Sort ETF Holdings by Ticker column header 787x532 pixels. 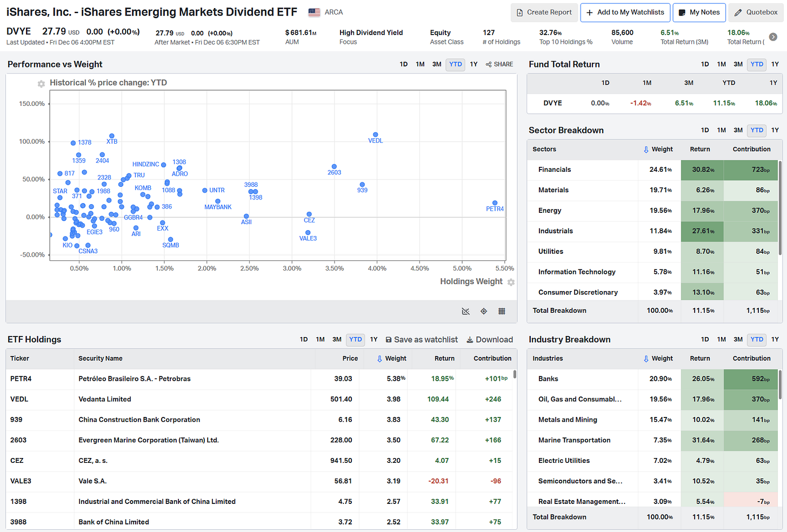click(19, 359)
